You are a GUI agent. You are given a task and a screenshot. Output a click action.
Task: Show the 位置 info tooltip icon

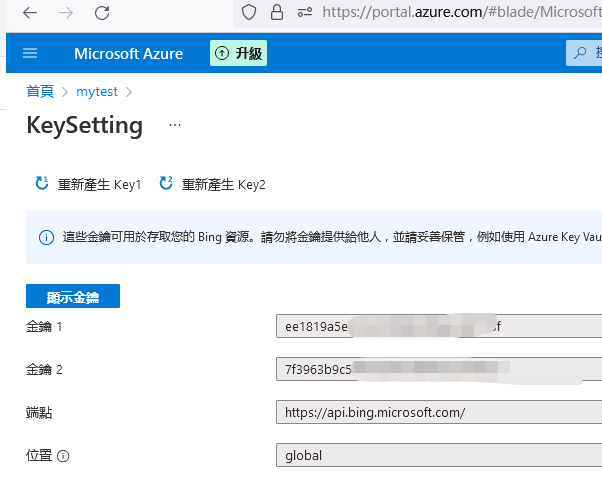point(63,456)
